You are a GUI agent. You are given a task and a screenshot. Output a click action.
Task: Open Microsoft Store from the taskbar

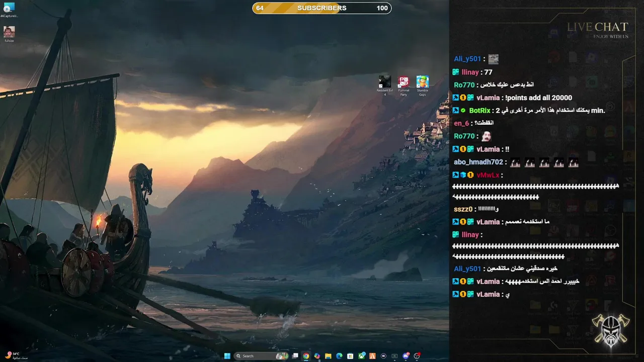point(350,356)
